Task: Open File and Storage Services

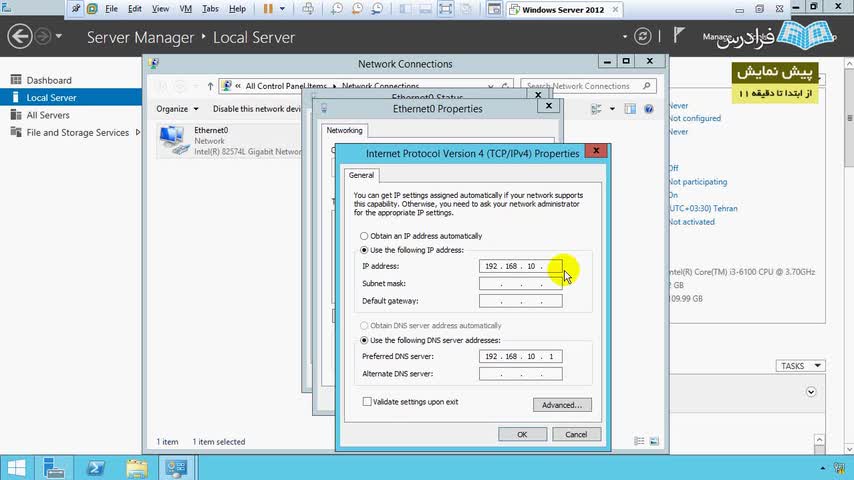Action: coord(77,132)
